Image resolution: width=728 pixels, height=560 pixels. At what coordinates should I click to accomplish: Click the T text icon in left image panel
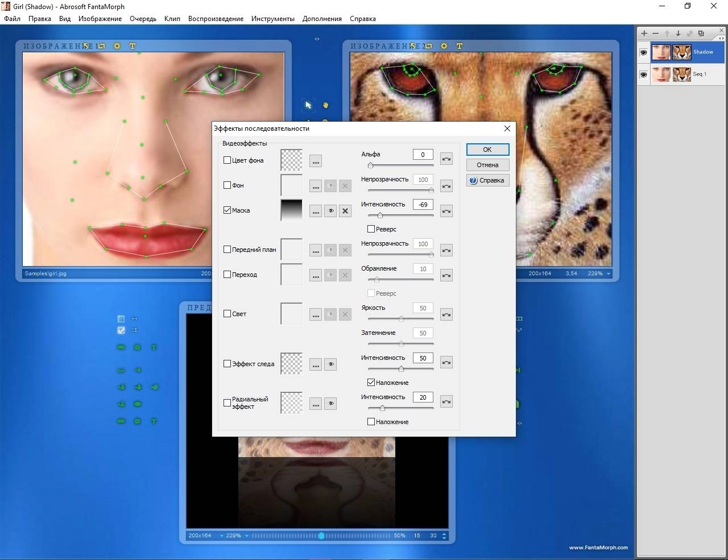coord(133,46)
